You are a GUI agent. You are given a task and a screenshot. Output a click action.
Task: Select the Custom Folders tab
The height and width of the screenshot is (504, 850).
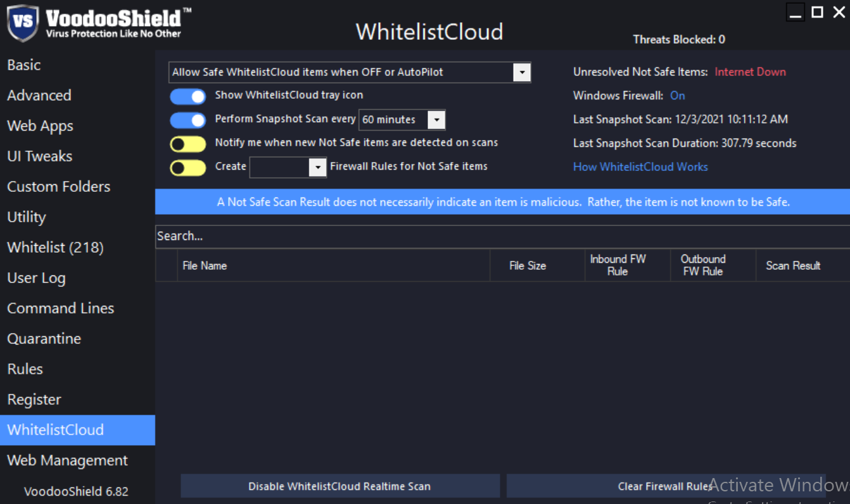77,187
